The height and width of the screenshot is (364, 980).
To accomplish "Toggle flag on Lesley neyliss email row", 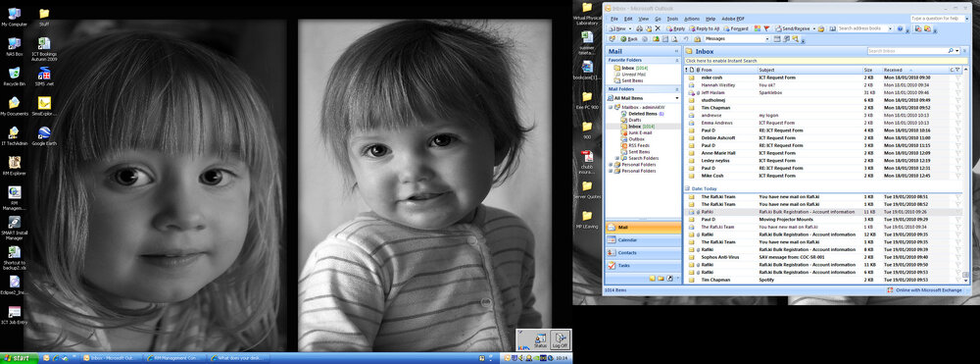I will (x=958, y=161).
